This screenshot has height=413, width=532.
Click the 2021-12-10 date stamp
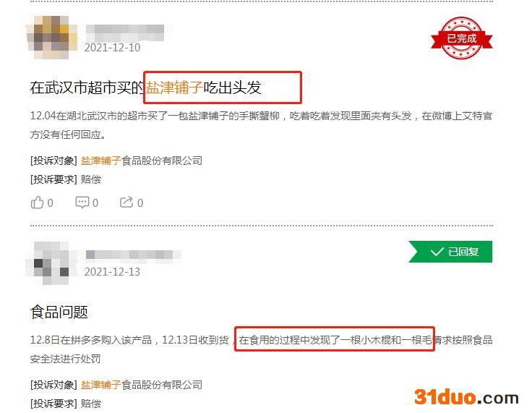(112, 48)
